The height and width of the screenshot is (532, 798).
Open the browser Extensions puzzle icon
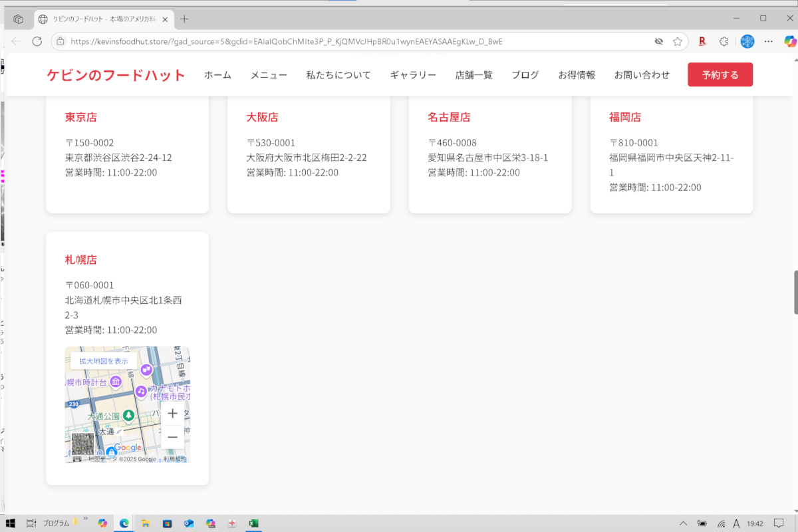724,41
